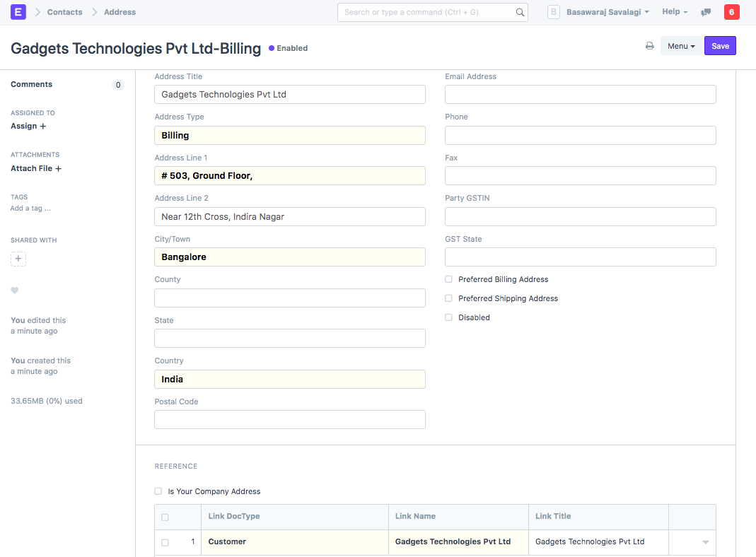This screenshot has width=756, height=557.
Task: Expand the Help dropdown
Action: click(x=675, y=12)
